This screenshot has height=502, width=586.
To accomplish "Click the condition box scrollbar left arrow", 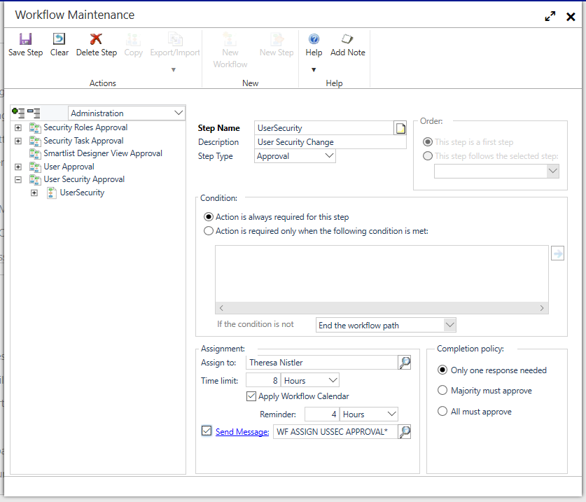I will 221,308.
